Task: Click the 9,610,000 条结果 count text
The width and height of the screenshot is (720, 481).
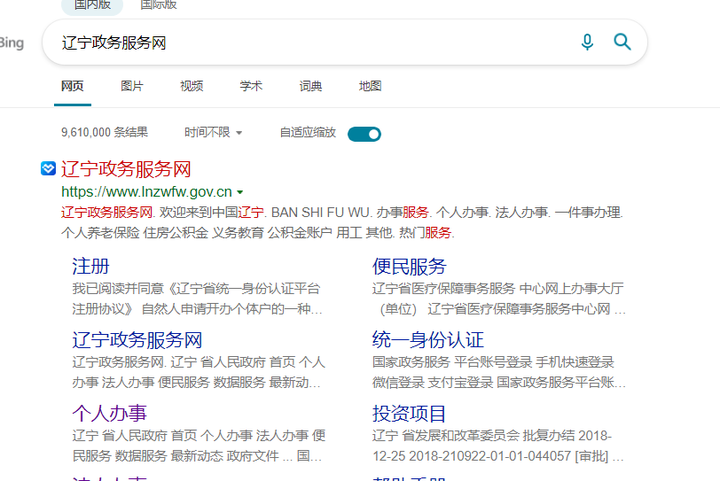Action: pos(105,133)
